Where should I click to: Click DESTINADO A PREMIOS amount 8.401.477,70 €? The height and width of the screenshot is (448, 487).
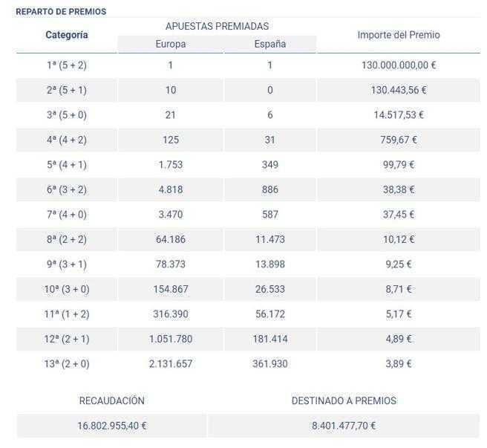pos(344,426)
